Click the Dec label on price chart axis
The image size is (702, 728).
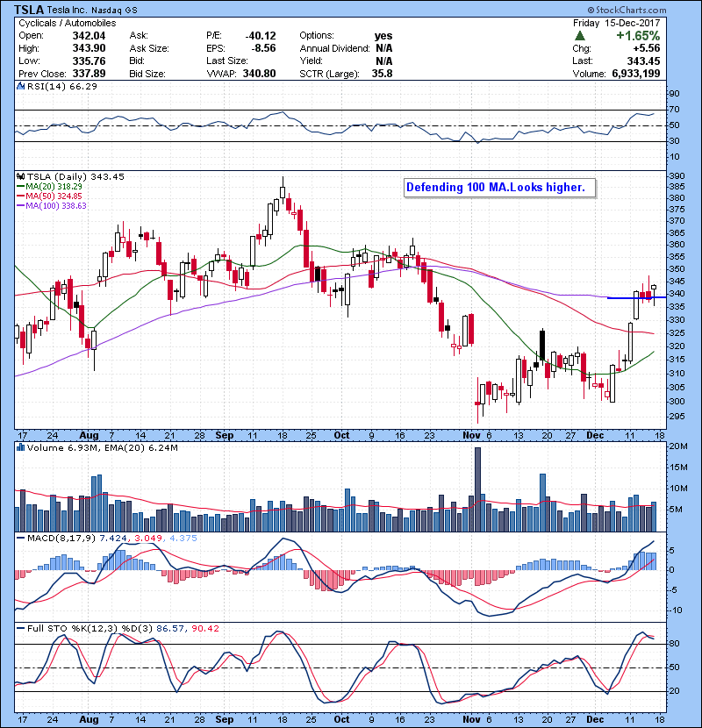click(x=595, y=436)
